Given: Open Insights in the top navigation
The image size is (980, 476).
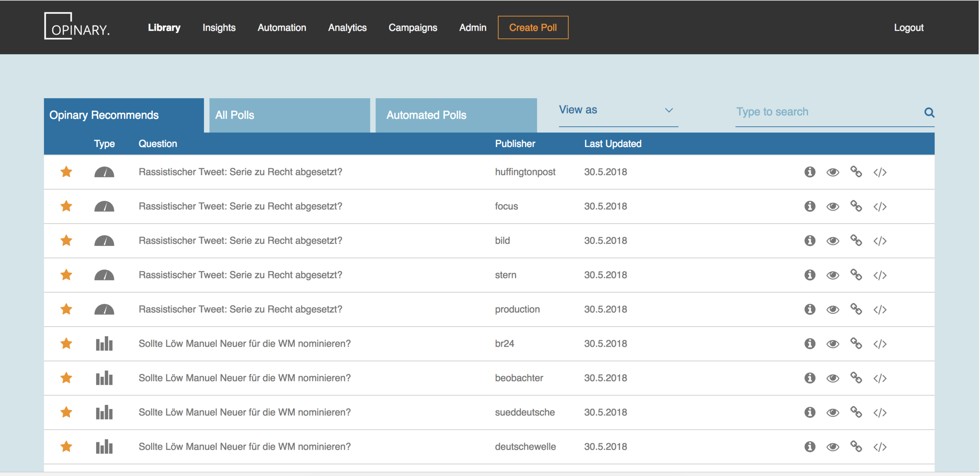Looking at the screenshot, I should pos(219,27).
